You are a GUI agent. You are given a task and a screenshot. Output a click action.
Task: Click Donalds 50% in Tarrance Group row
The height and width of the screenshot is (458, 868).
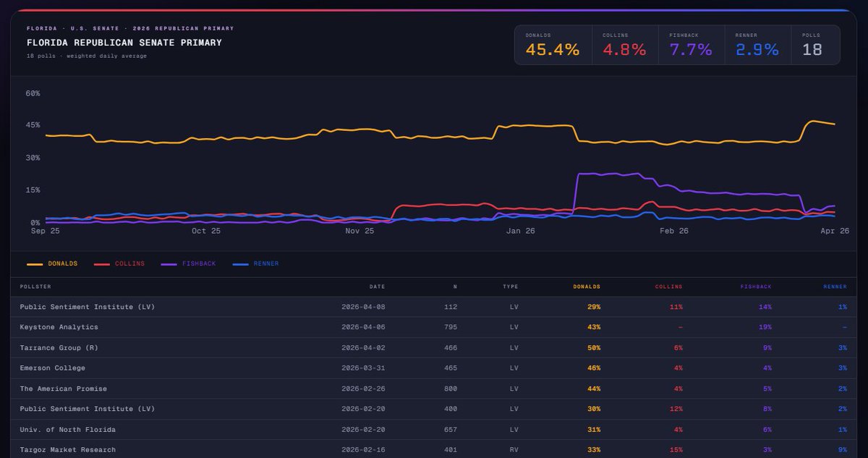click(x=594, y=347)
